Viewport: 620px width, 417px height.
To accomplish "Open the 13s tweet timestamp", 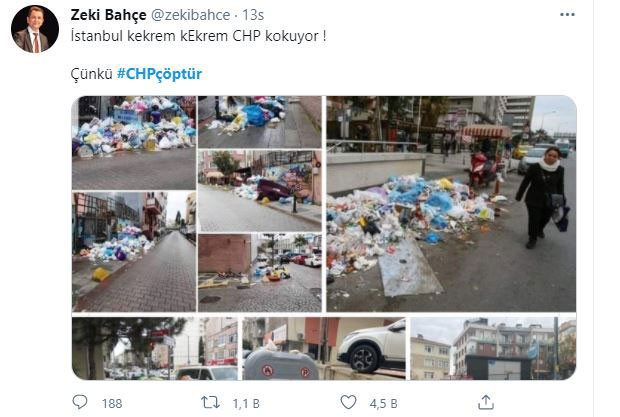I will (x=253, y=15).
